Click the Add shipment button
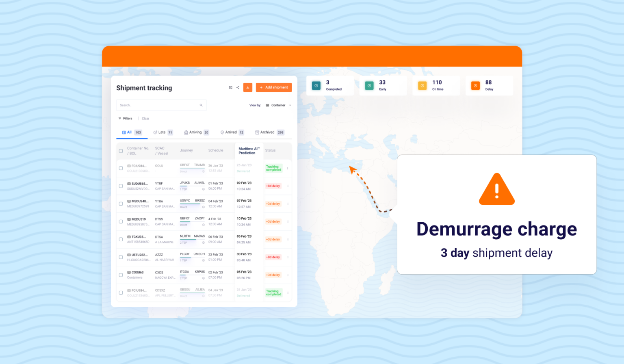624x364 pixels. pyautogui.click(x=273, y=87)
